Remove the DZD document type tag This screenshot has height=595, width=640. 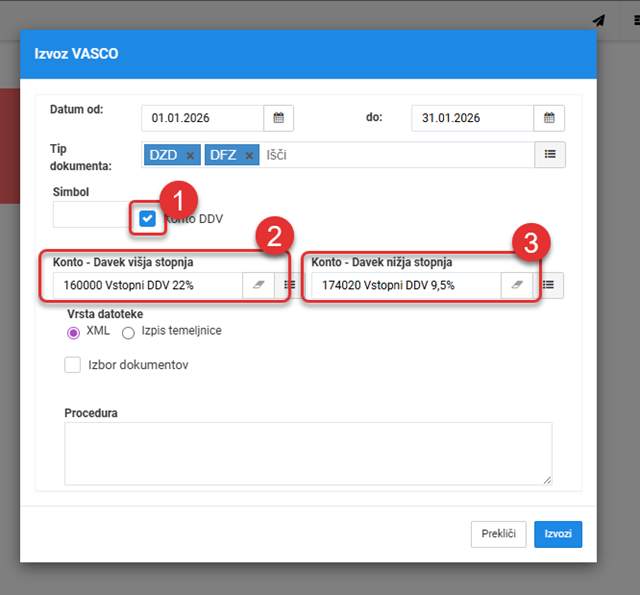tap(190, 155)
